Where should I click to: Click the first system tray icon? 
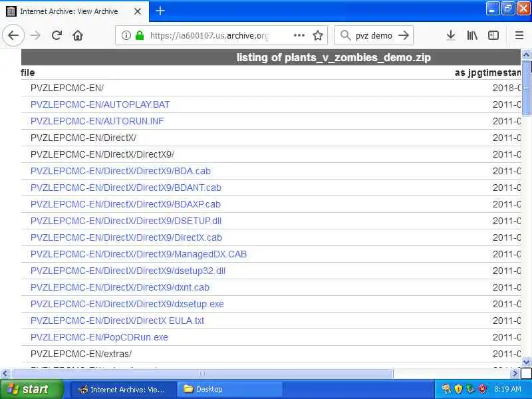coord(446,389)
